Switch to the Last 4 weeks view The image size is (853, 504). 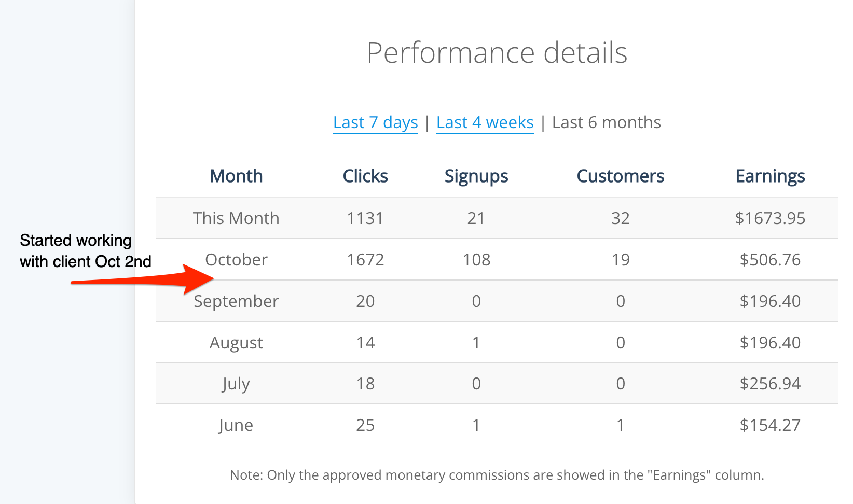coord(485,123)
